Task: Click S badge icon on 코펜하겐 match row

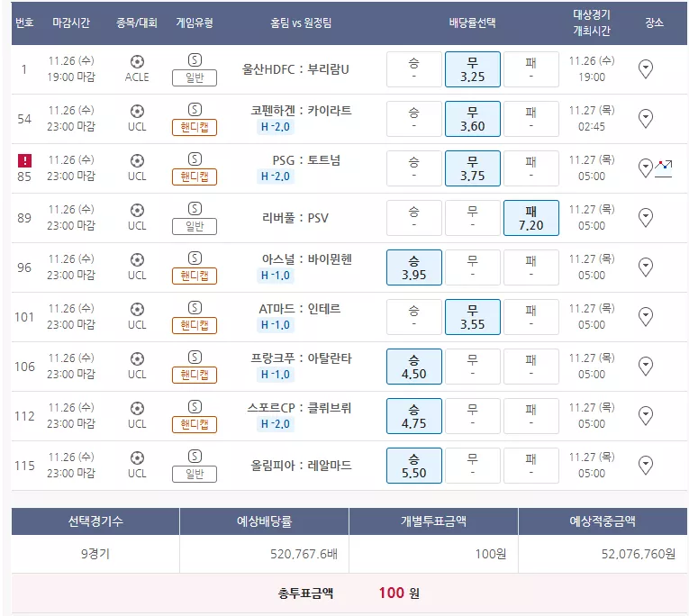Action: pos(195,109)
